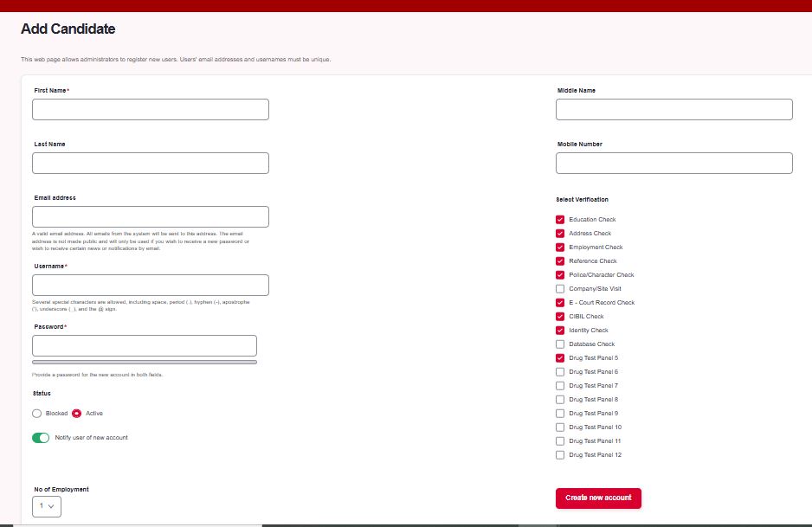Uncheck the Address Check option
This screenshot has width=812, height=527.
click(560, 233)
